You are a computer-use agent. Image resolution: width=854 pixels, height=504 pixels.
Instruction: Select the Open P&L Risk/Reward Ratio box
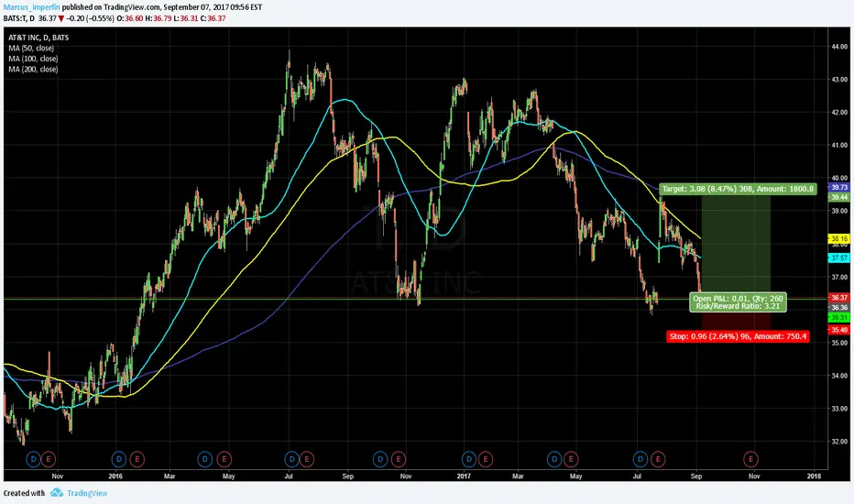[738, 302]
